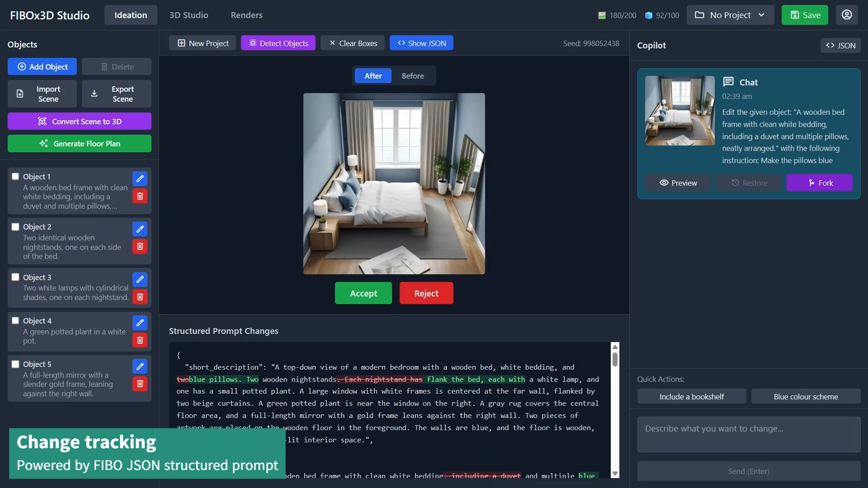Click the edit pencil icon for Object 1

tap(140, 178)
